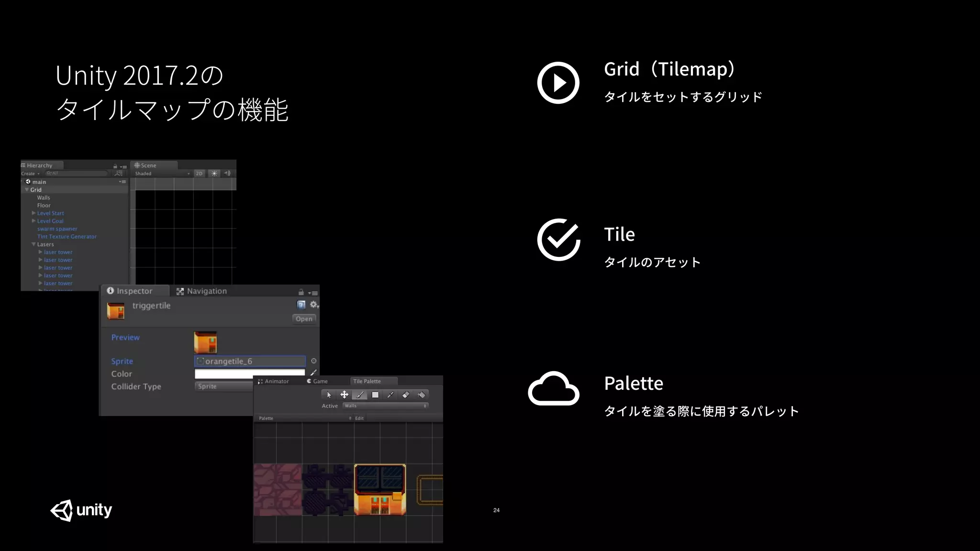The height and width of the screenshot is (551, 980).
Task: Click the Open button in Inspector
Action: [304, 319]
